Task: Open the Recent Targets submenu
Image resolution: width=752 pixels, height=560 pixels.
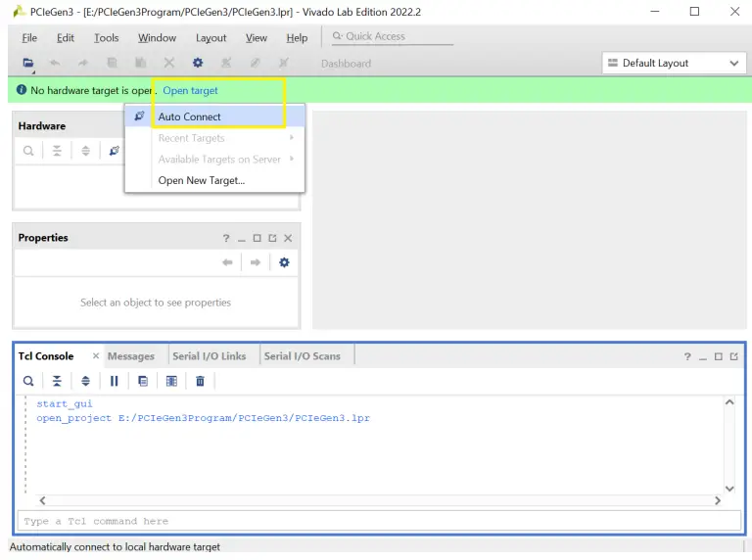Action: point(214,138)
